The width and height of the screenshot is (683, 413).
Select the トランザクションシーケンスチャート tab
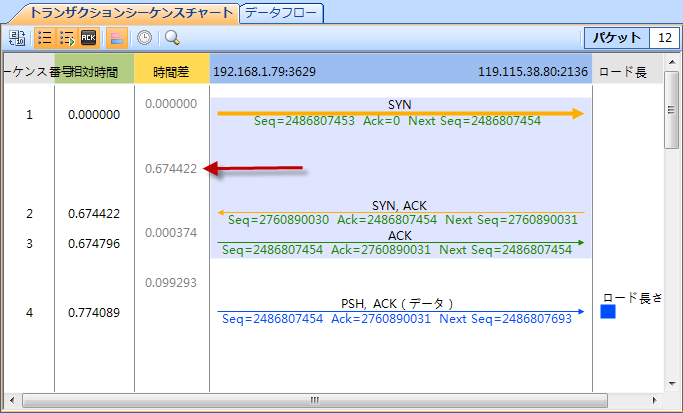point(131,12)
